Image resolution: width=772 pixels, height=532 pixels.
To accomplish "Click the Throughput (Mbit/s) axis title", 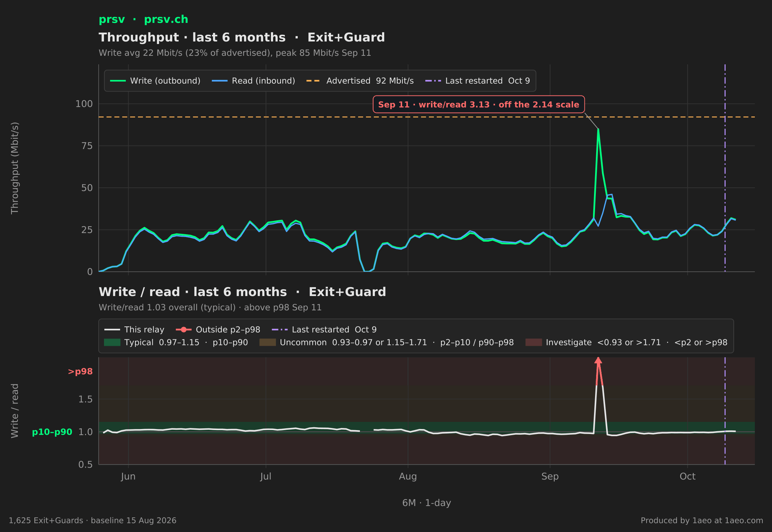I will coord(15,168).
